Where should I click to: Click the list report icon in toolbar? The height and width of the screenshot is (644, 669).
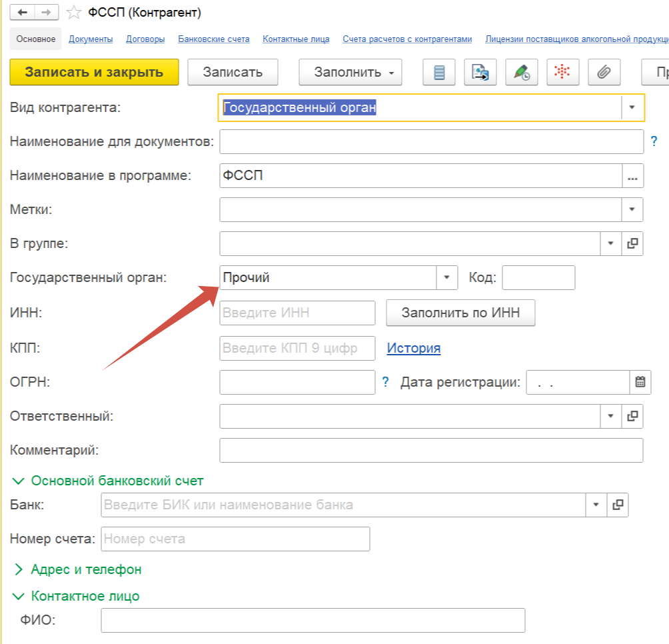click(x=439, y=73)
